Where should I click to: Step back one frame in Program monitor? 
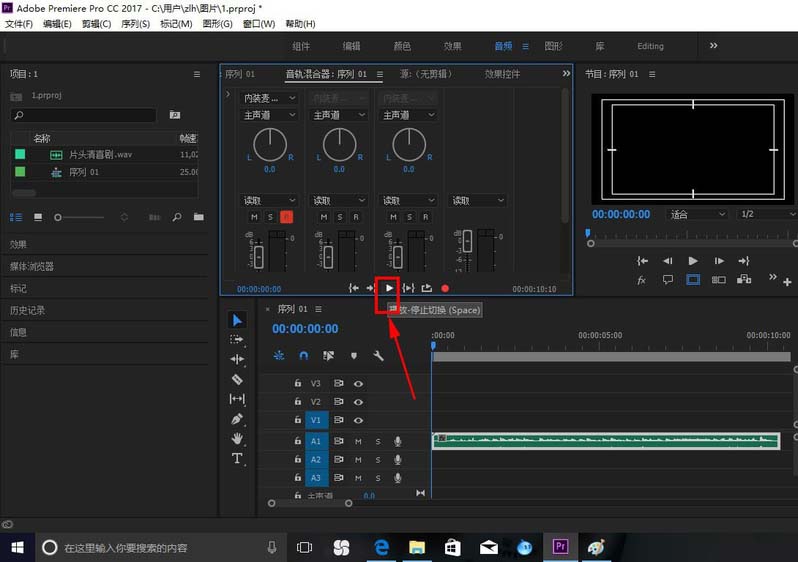pyautogui.click(x=667, y=261)
